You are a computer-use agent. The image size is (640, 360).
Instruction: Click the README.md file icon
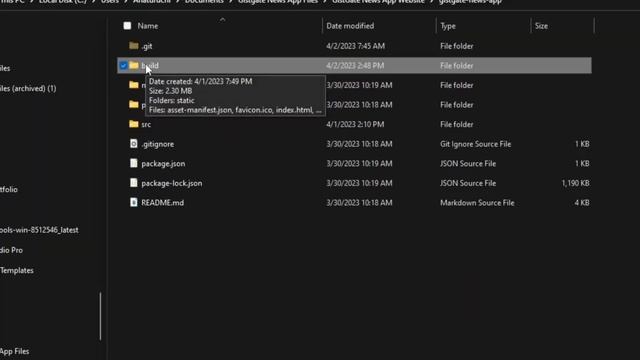coord(133,202)
